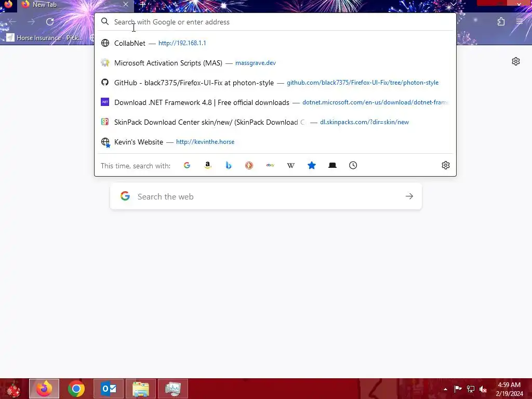Open Horse Insurance bookmark
Screen dimensions: 532x399
coord(45,37)
